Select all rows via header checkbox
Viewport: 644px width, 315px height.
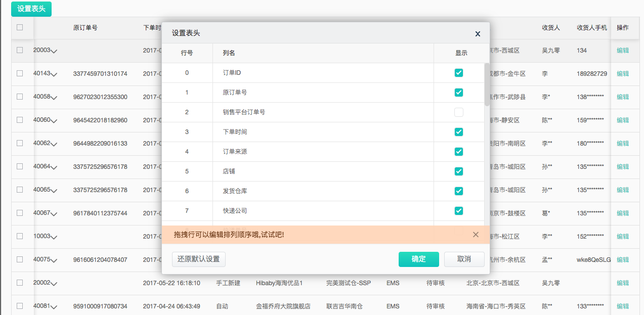[20, 27]
